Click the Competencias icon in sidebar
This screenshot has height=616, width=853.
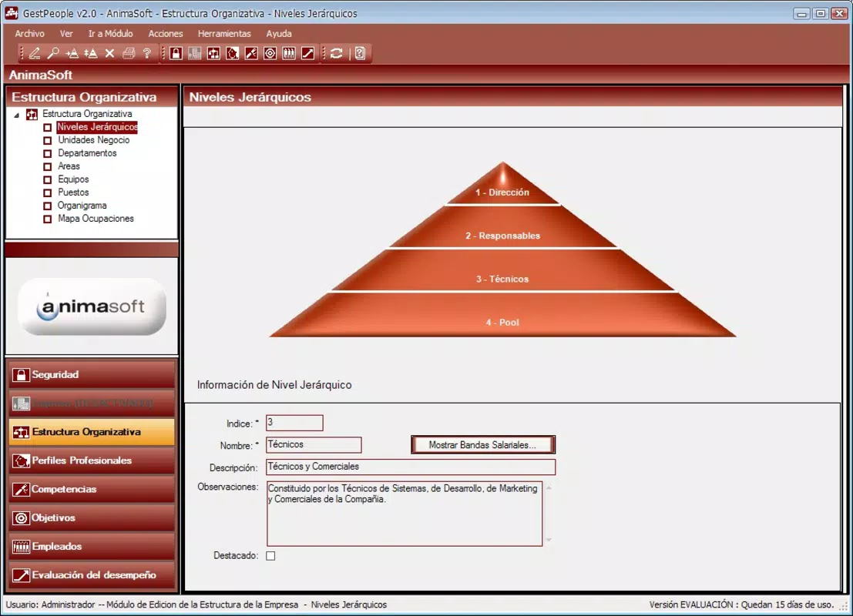click(x=21, y=489)
